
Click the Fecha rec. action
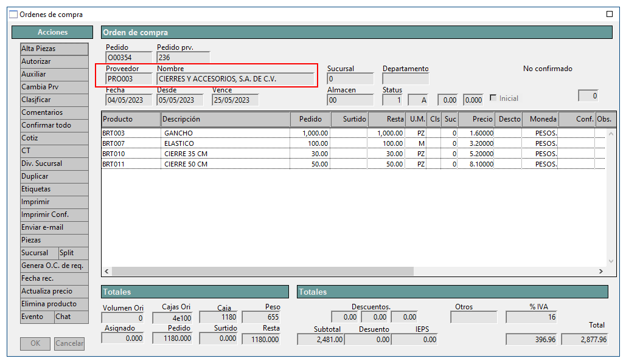(54, 278)
